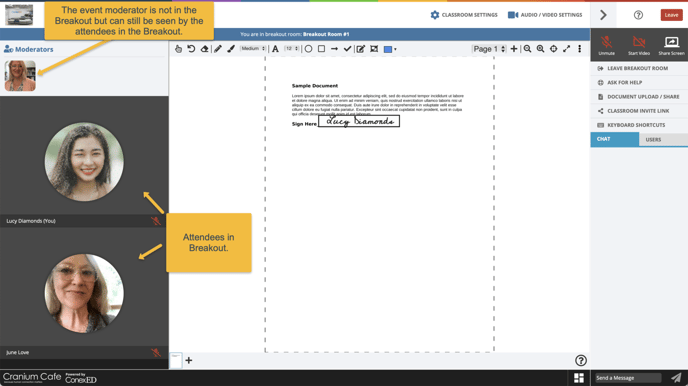Select the eraser tool
This screenshot has height=386, width=688.
coord(204,49)
